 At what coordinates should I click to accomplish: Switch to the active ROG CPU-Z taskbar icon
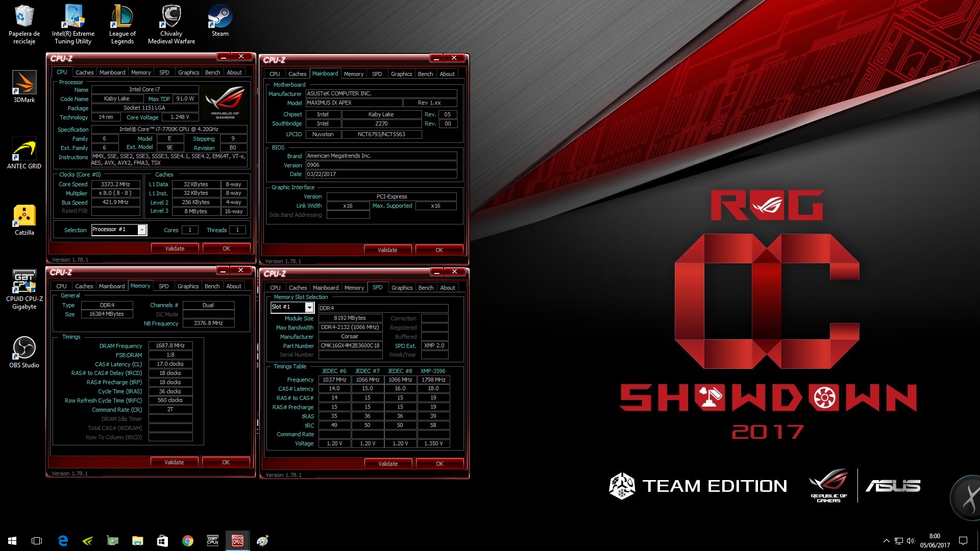click(x=238, y=540)
